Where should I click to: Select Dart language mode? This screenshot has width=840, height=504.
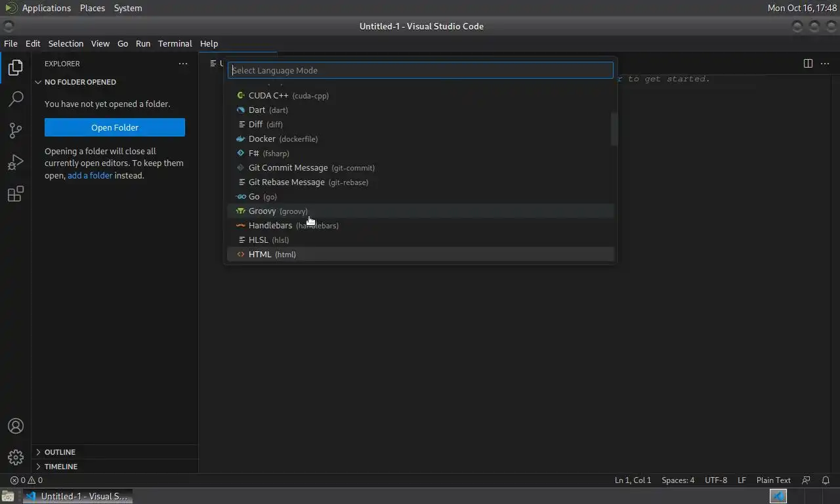pos(420,110)
